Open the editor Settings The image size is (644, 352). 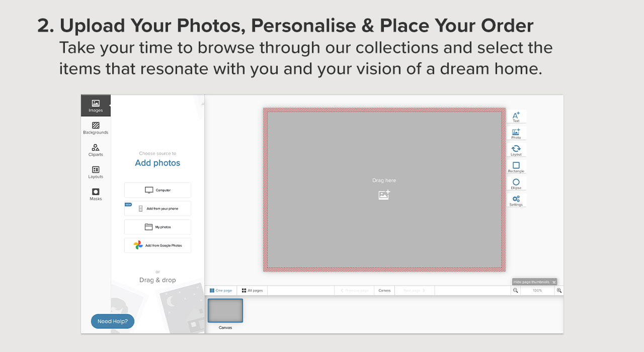pos(516,200)
